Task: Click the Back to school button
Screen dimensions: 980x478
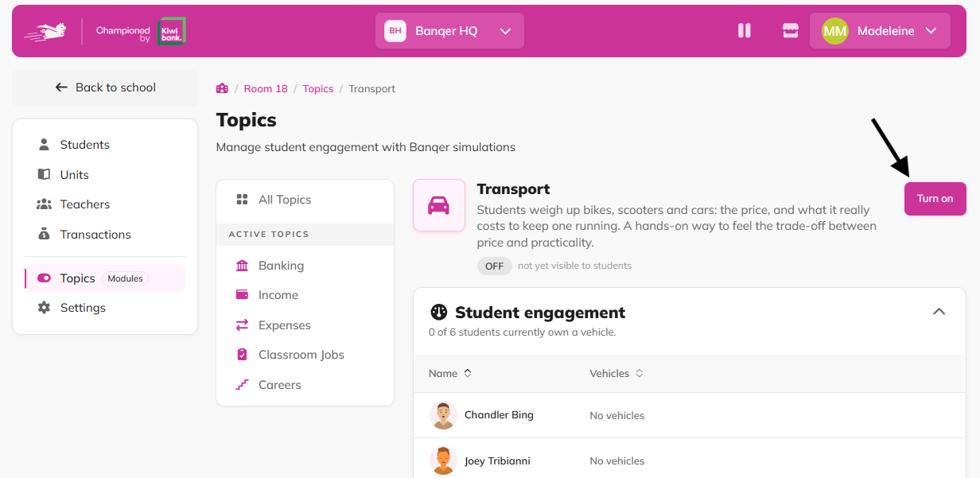Action: click(x=105, y=87)
